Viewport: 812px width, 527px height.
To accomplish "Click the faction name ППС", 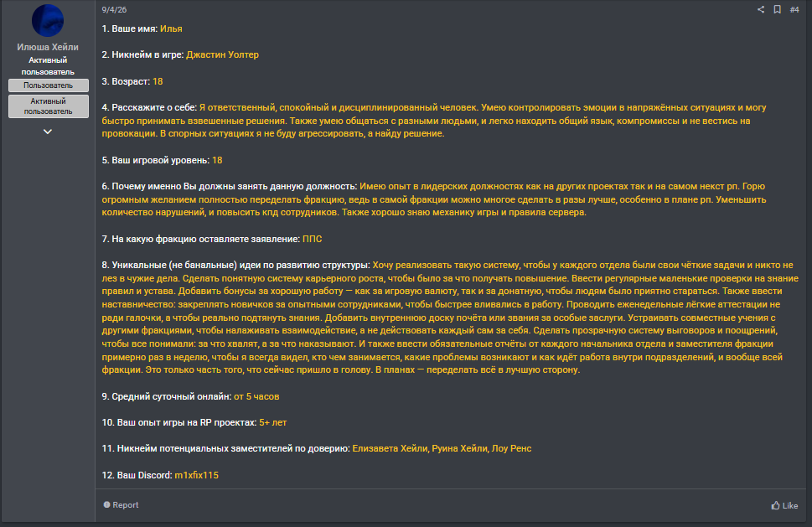I will pyautogui.click(x=312, y=239).
